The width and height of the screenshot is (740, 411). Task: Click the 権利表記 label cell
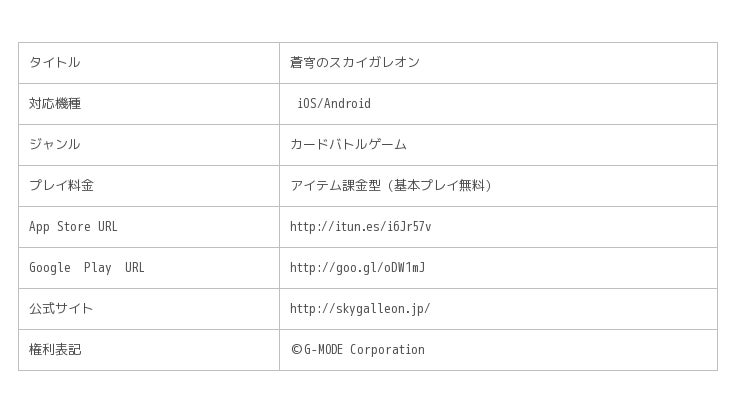[54, 350]
